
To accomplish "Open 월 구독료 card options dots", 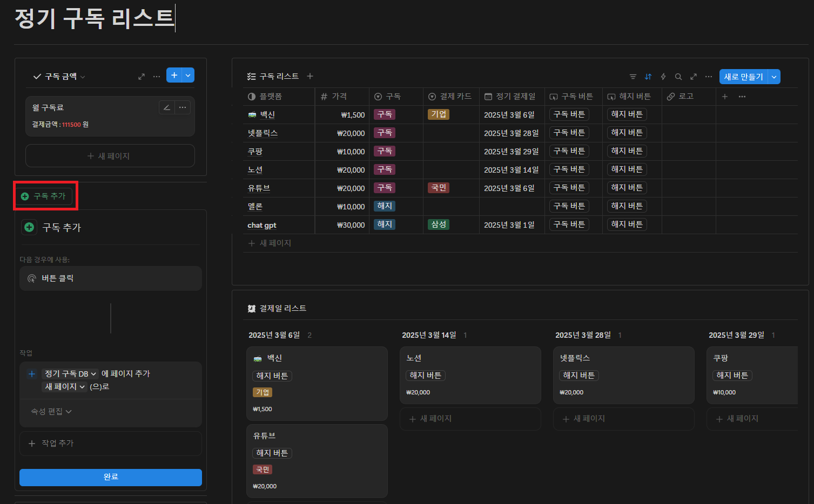I will point(183,107).
